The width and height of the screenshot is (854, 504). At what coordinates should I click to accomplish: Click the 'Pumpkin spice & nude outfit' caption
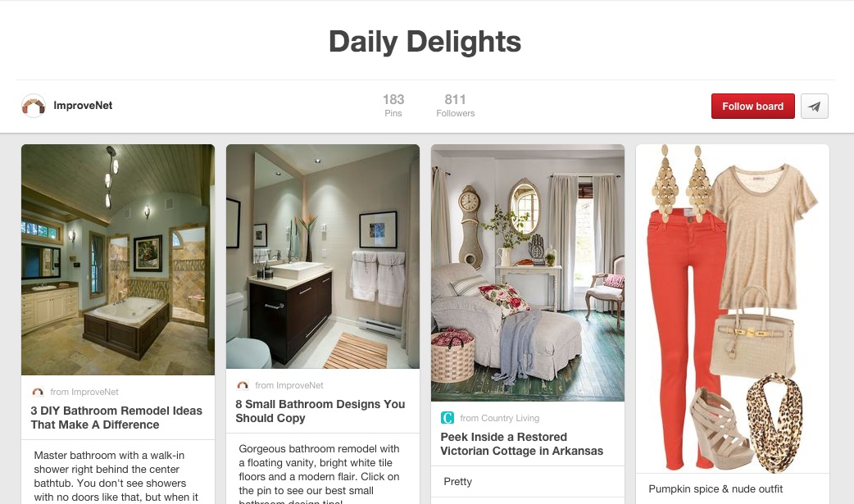tap(715, 488)
